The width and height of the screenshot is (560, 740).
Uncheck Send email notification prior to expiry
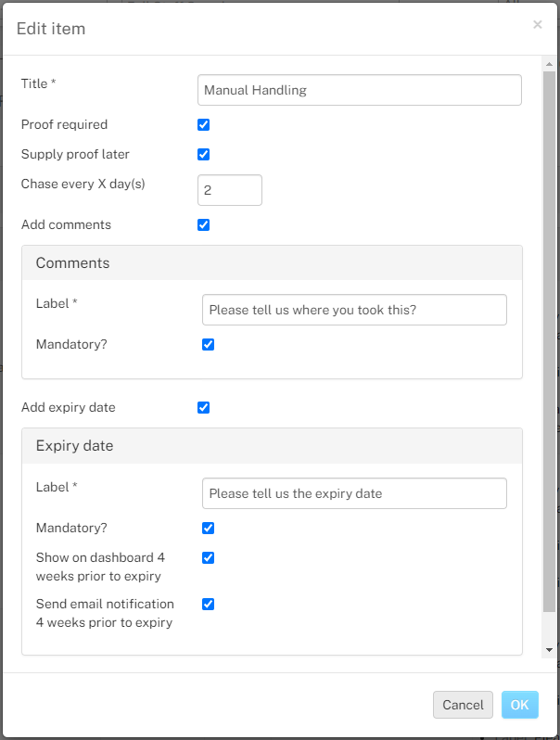pos(208,604)
